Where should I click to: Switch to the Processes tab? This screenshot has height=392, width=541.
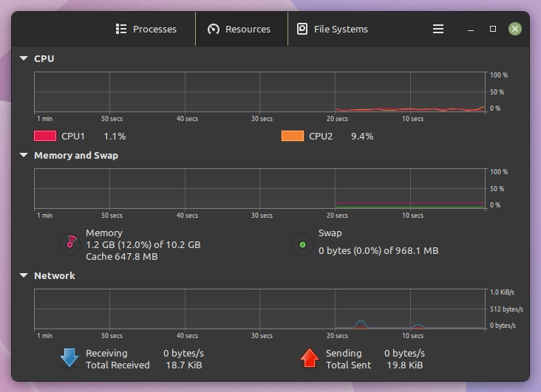tap(146, 29)
